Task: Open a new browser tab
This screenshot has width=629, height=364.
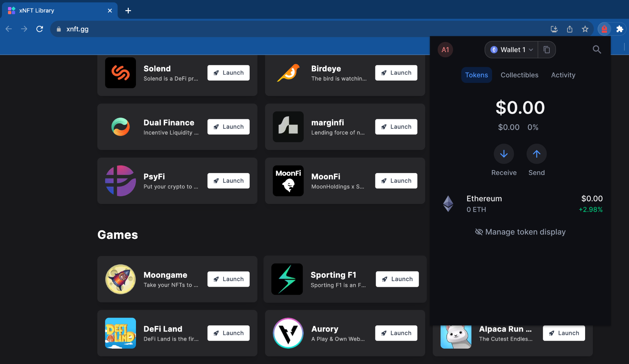Action: pyautogui.click(x=128, y=10)
